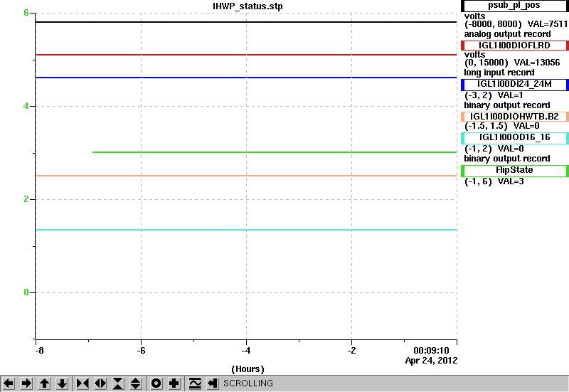The image size is (569, 392).
Task: Select the IGL1I00DIOFLRD curve in legend
Action: coord(514,46)
